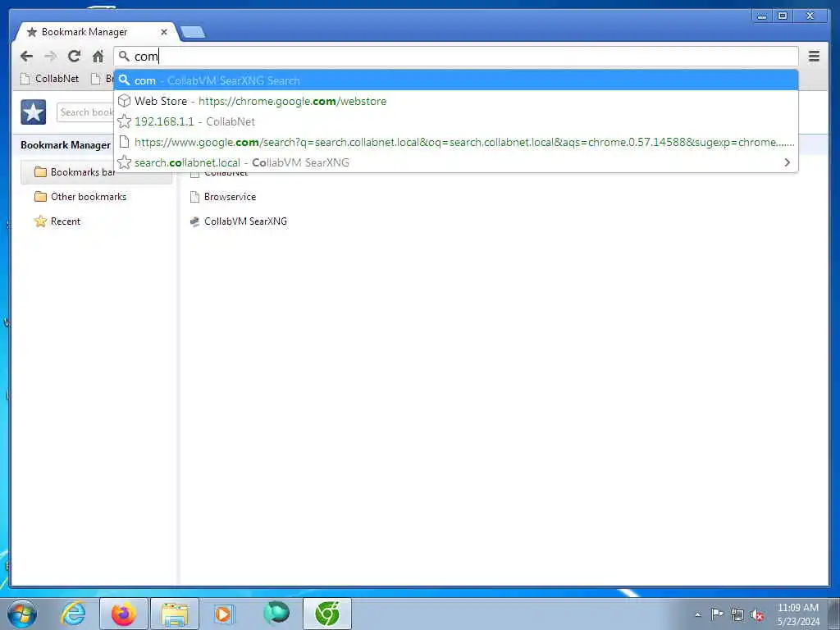Click the Web Store cube icon

coord(125,101)
